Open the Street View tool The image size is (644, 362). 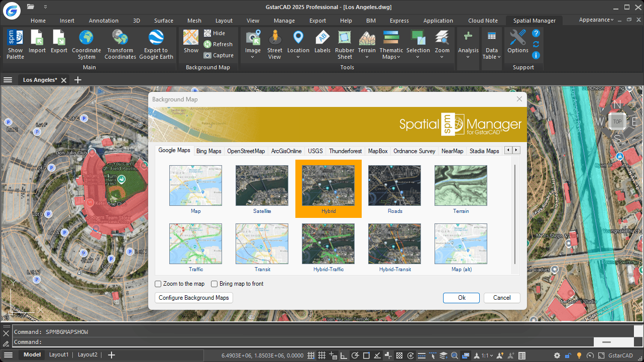tap(275, 44)
